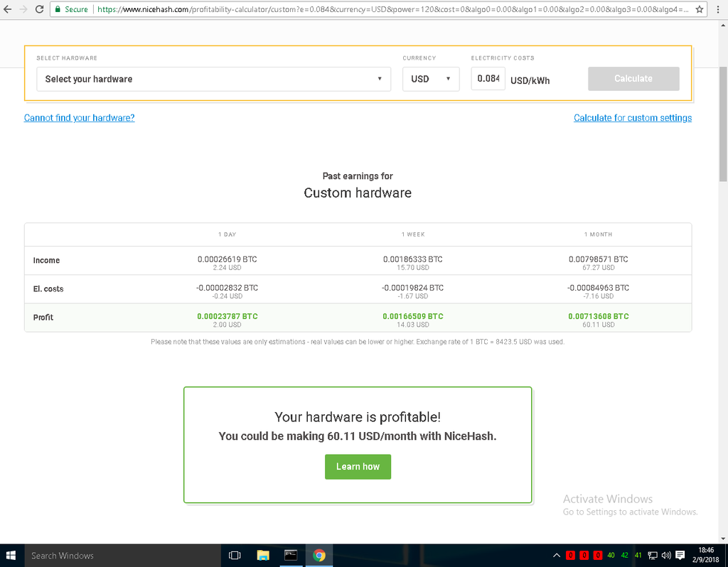Select the monthly profit 0.00713608 BTC
This screenshot has height=567, width=728.
[x=599, y=316]
